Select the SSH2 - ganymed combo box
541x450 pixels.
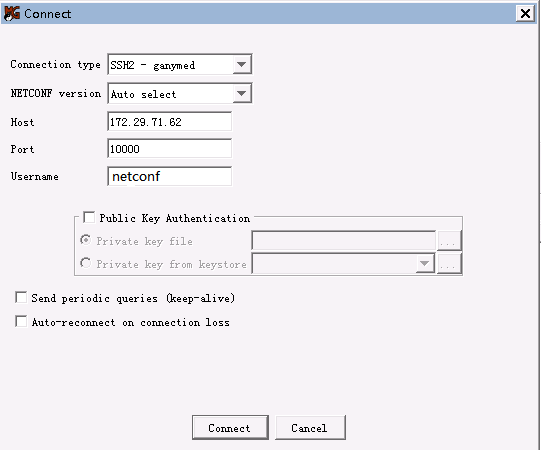pyautogui.click(x=179, y=64)
